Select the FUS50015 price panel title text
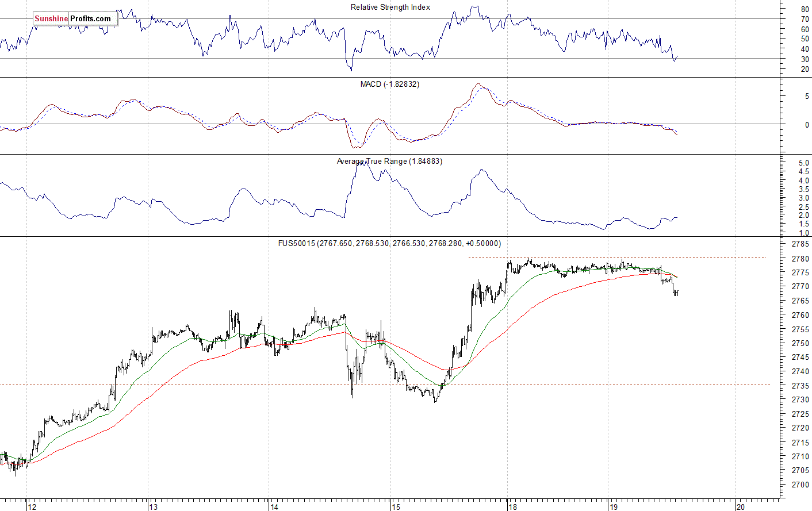 pyautogui.click(x=390, y=244)
